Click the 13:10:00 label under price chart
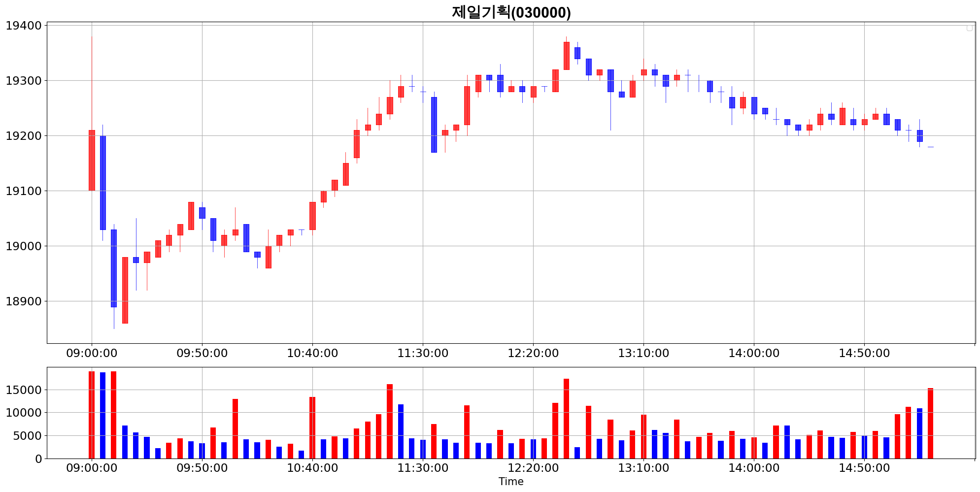The height and width of the screenshot is (492, 980). pos(643,353)
